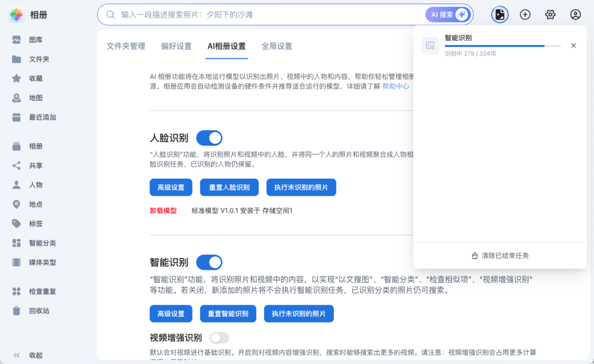Image resolution: width=594 pixels, height=364 pixels.
Task: Select 地图 from the sidebar
Action: pos(34,98)
